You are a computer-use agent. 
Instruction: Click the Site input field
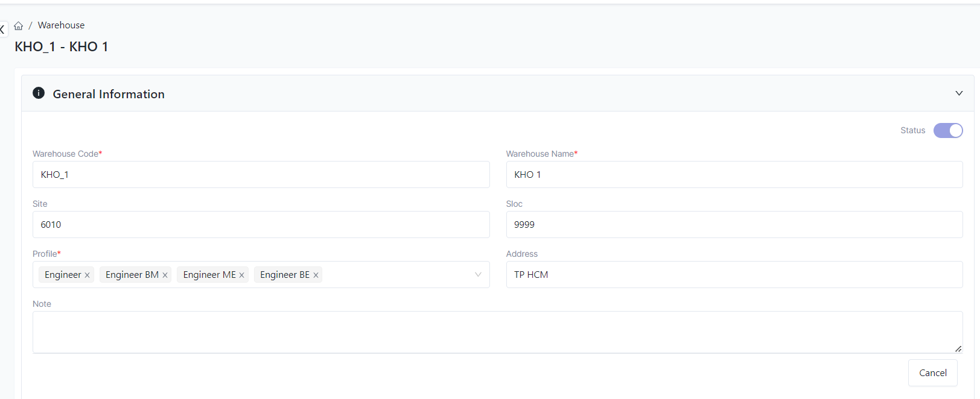(261, 224)
